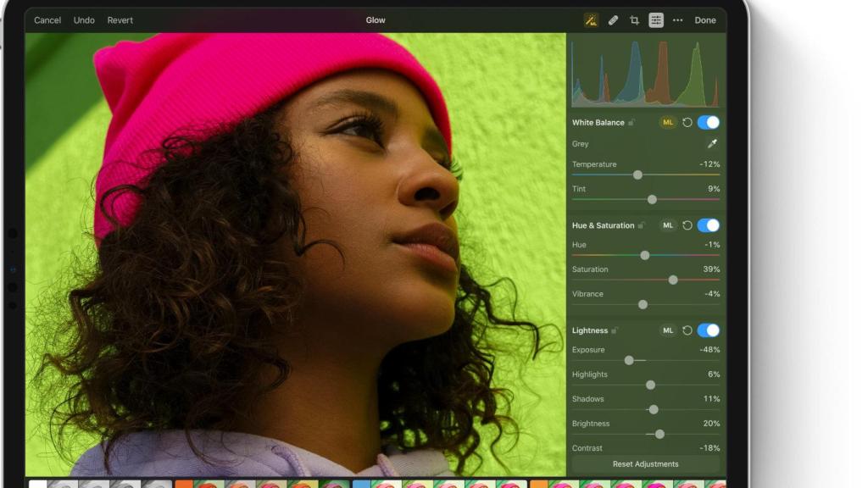This screenshot has width=868, height=488.
Task: Select Revert in the top menu bar
Action: click(120, 19)
